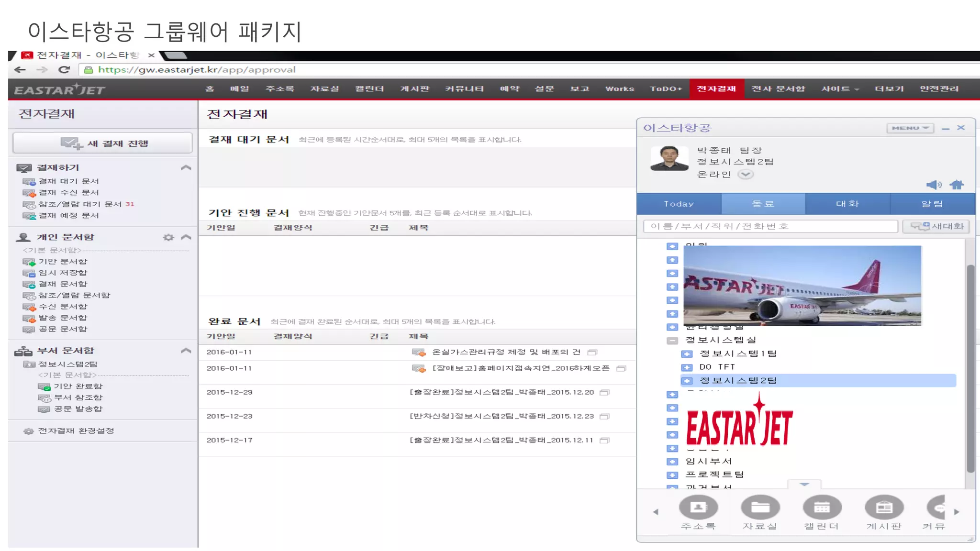Collapse the 정보시스템실 tree node
The image size is (980, 551).
click(x=672, y=341)
